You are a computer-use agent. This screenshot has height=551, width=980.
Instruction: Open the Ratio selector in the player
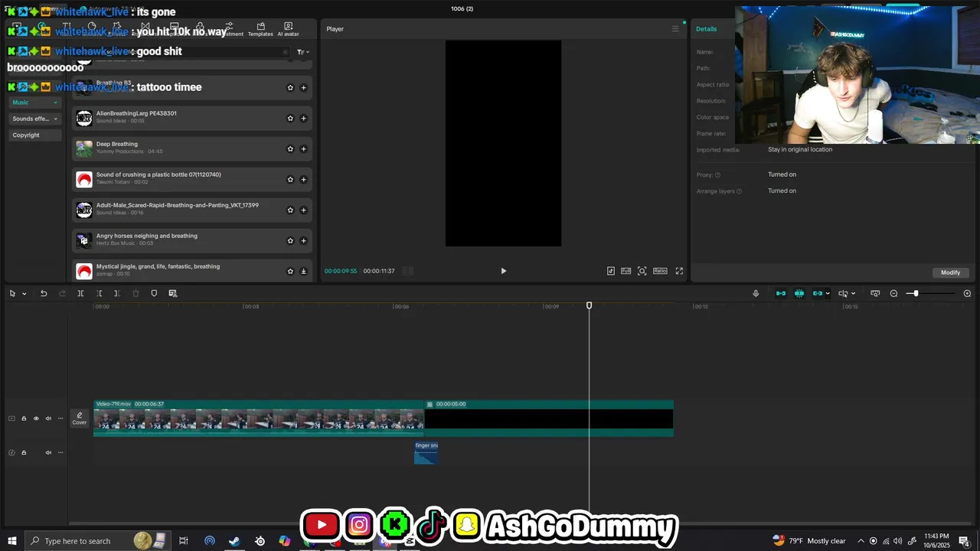[x=660, y=271]
